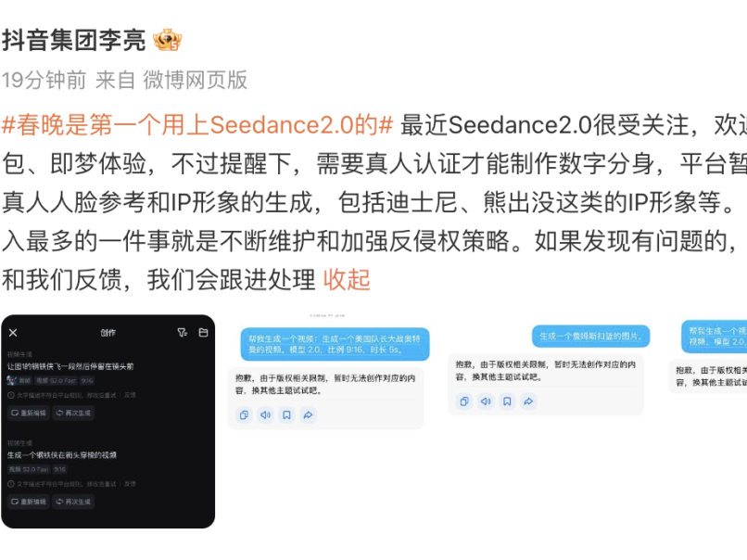Bookmark the 美国队长 video reply

(x=286, y=415)
